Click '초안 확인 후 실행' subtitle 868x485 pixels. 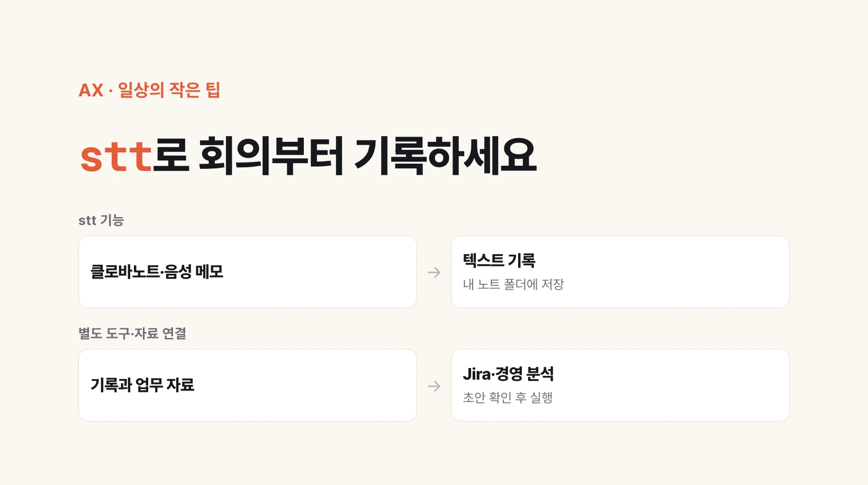(508, 398)
